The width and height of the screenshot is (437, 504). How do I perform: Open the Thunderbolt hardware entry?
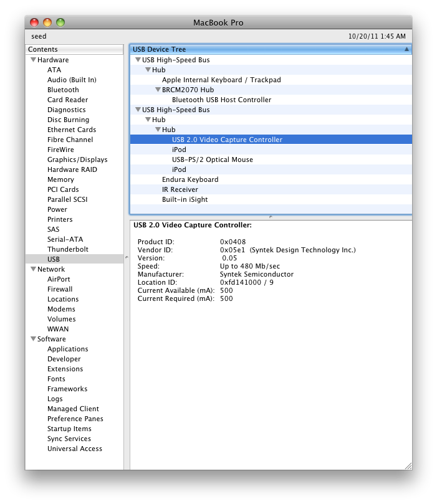[68, 249]
